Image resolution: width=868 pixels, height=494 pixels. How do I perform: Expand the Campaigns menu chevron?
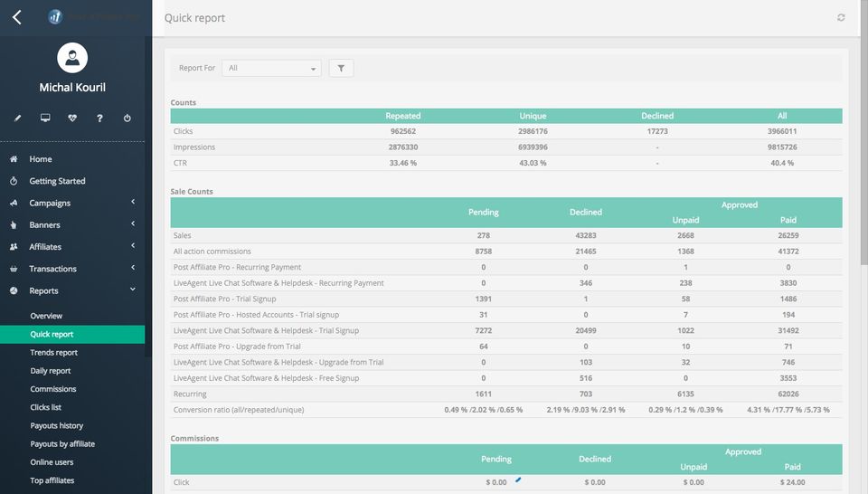point(133,202)
